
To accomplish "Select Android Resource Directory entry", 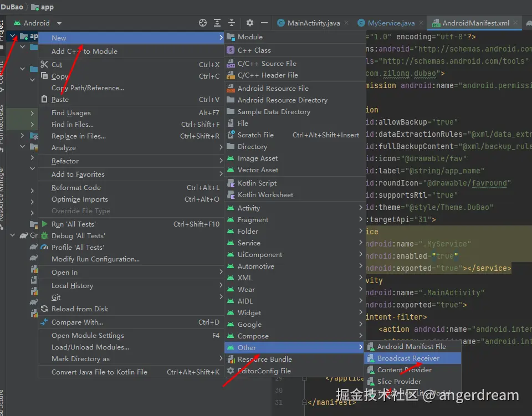I will pos(295,100).
